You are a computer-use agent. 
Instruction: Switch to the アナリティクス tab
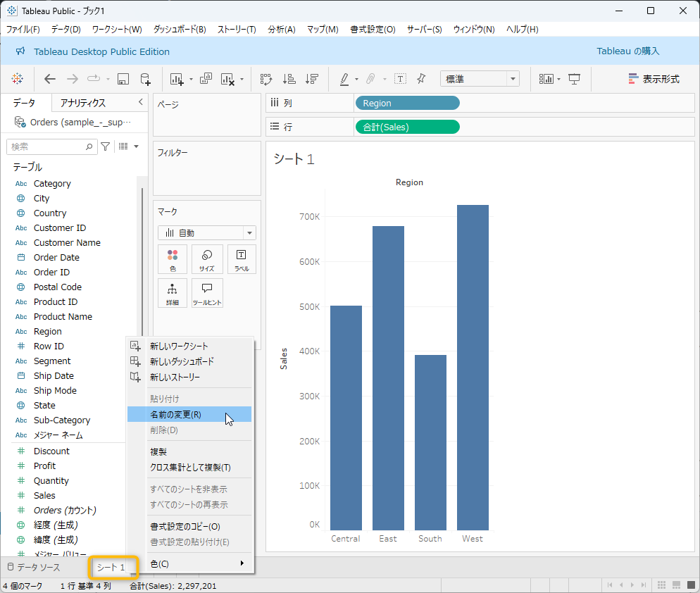[x=83, y=103]
